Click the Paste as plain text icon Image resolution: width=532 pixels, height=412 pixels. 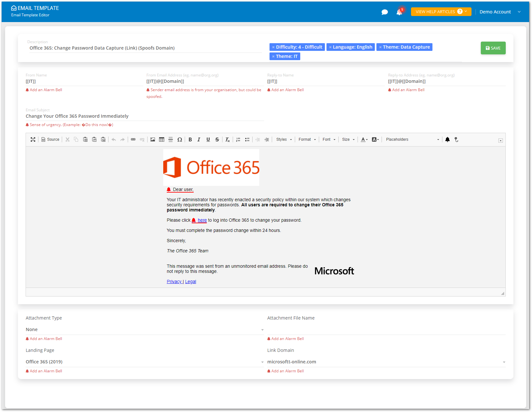point(94,139)
